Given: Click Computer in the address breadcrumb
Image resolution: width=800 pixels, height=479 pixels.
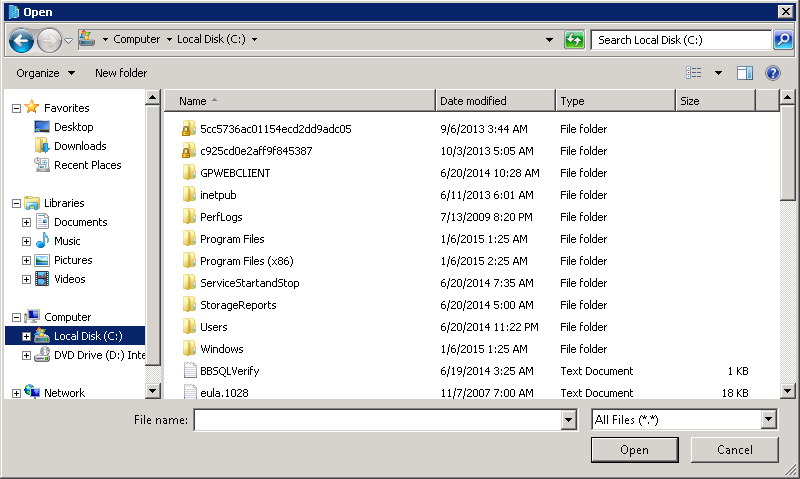Looking at the screenshot, I should coord(136,39).
